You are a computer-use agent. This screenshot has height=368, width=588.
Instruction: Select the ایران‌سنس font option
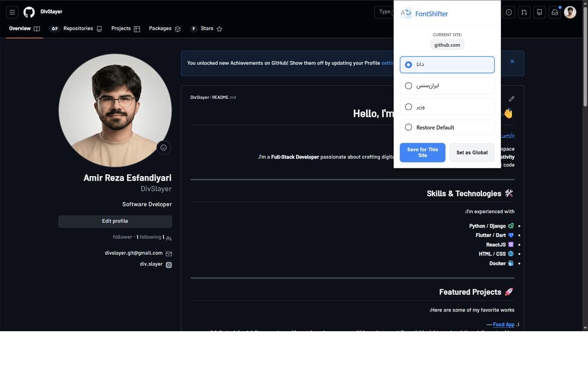click(447, 86)
